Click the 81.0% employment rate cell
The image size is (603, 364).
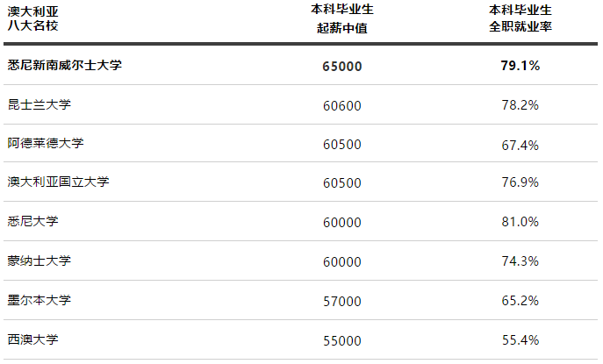[x=520, y=223]
